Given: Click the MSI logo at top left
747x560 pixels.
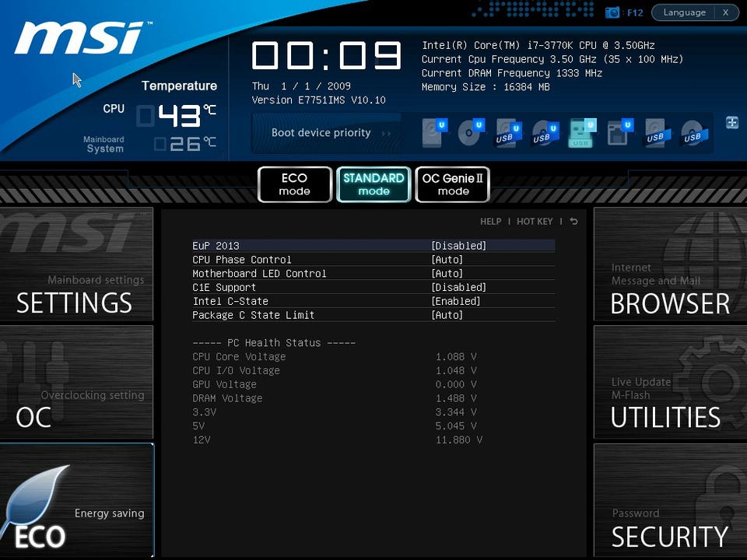Looking at the screenshot, I should coord(83,37).
